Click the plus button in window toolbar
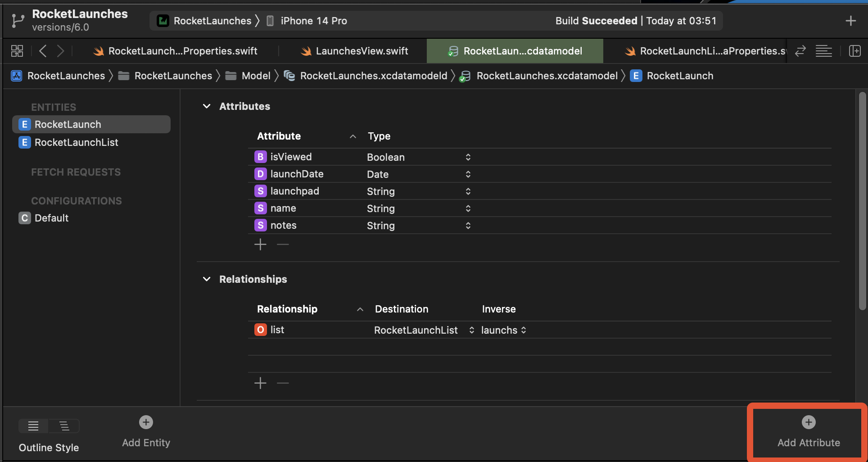This screenshot has height=462, width=868. pyautogui.click(x=850, y=21)
